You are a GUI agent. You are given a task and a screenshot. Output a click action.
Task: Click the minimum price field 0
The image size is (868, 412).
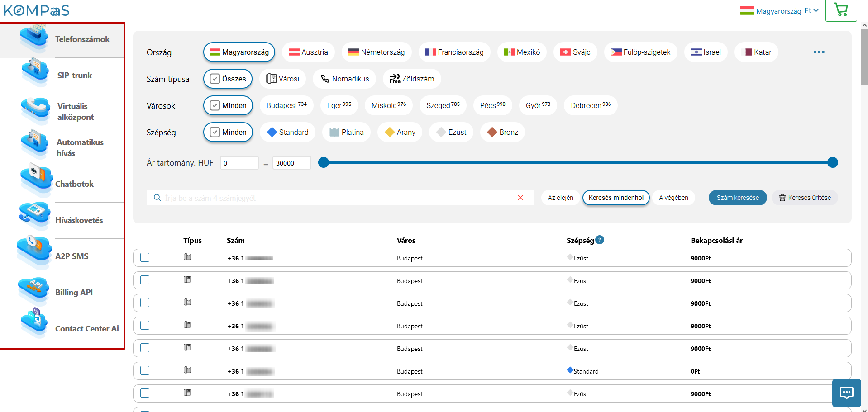(x=239, y=163)
